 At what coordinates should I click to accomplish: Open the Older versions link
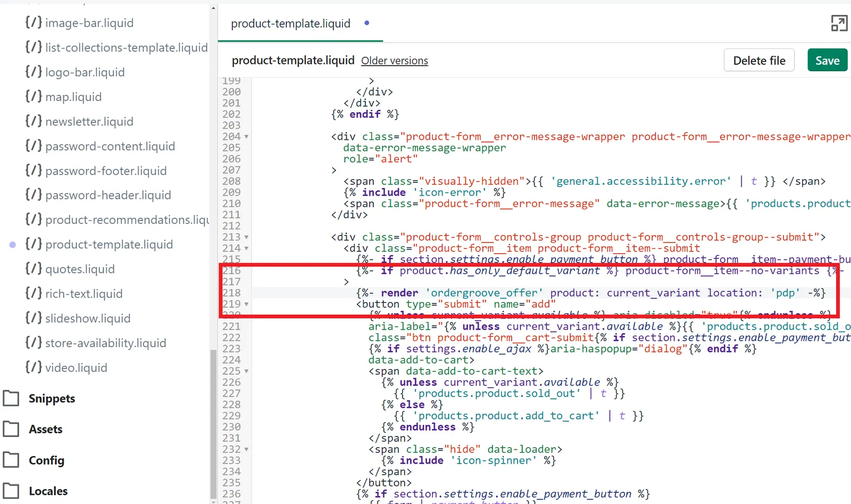tap(395, 61)
